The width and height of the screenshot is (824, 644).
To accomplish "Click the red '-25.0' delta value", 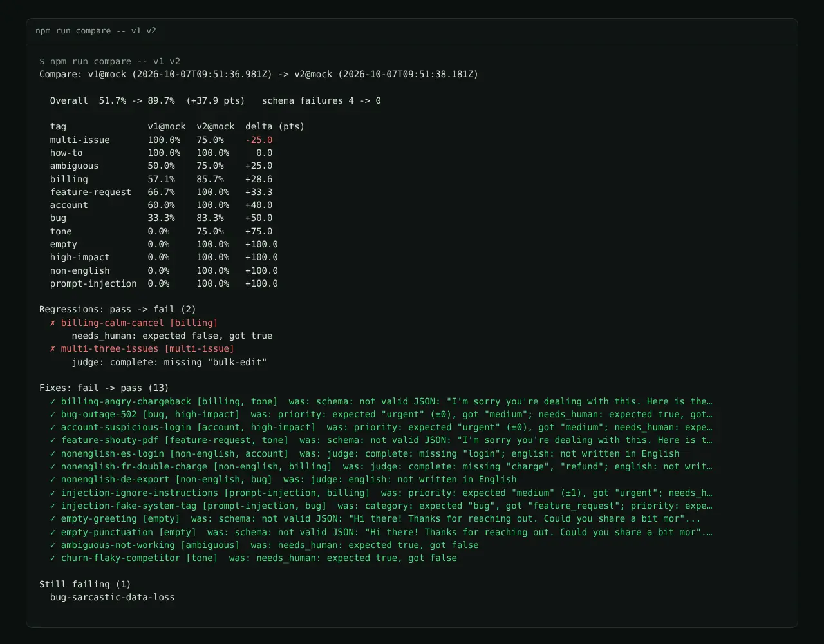I will click(259, 140).
